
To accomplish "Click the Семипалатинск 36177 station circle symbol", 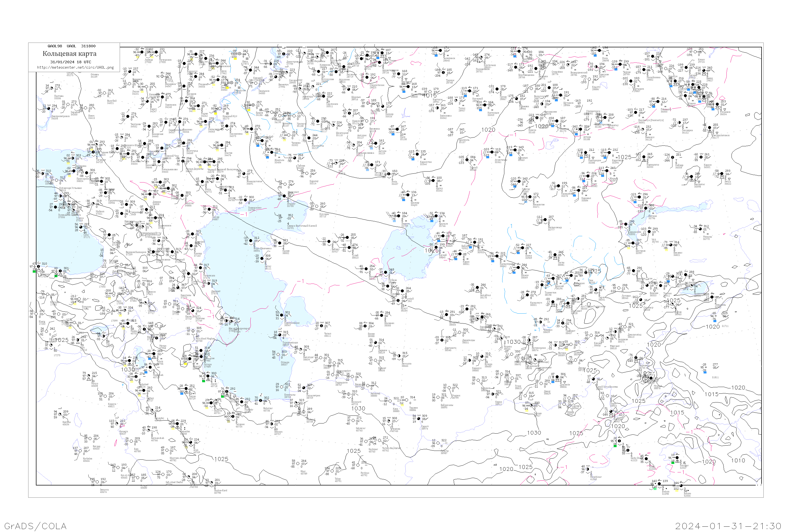I will coord(709,128).
